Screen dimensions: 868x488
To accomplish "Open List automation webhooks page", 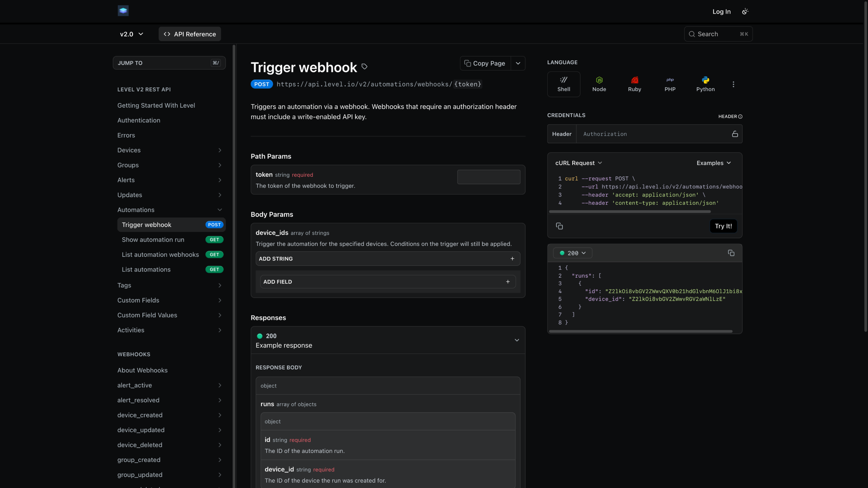I will coord(171,255).
